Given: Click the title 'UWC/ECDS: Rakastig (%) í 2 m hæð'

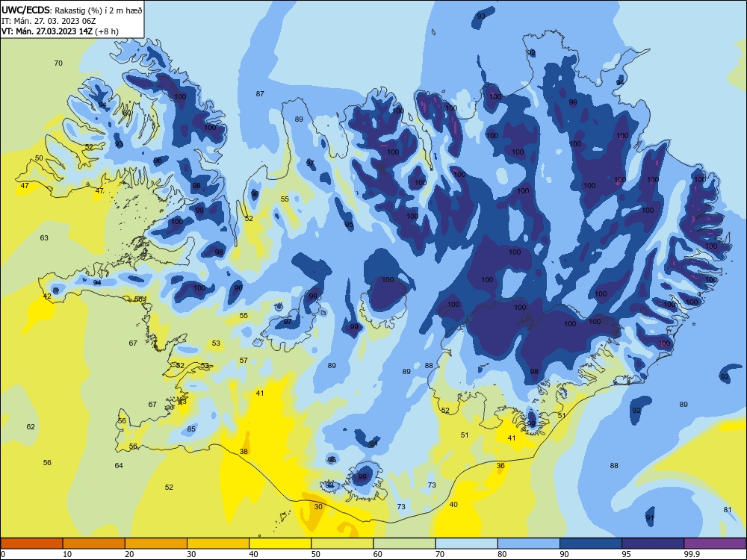Looking at the screenshot, I should pos(72,10).
